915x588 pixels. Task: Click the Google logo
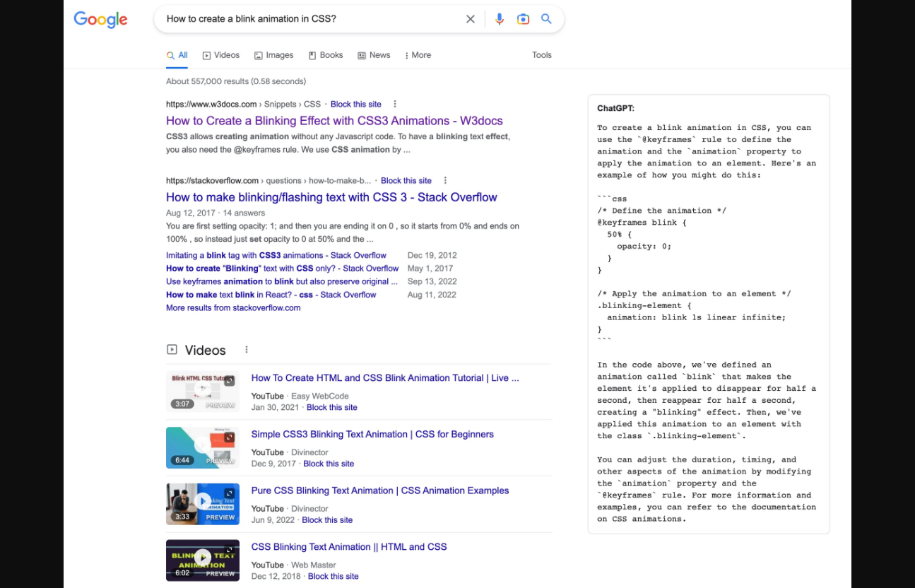(x=100, y=19)
